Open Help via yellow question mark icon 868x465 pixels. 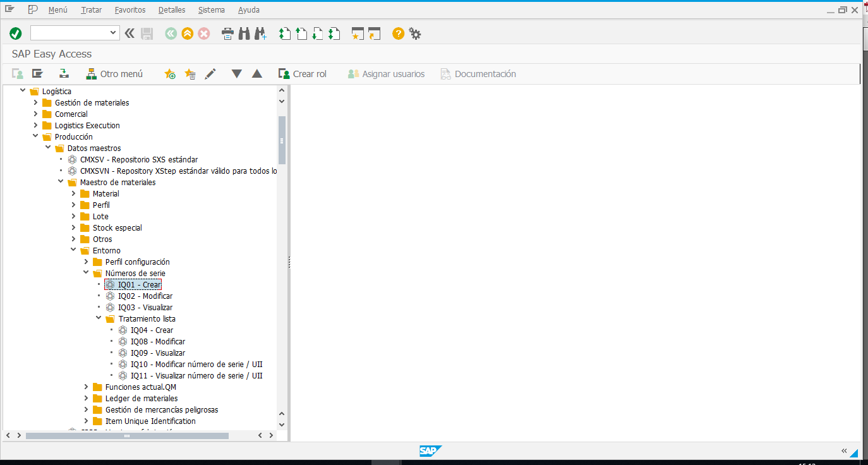pyautogui.click(x=398, y=33)
